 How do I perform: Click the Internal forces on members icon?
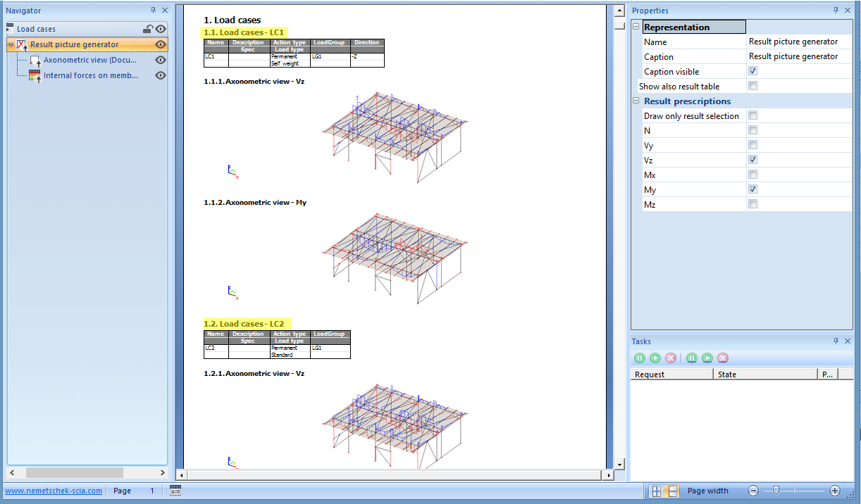(x=35, y=75)
